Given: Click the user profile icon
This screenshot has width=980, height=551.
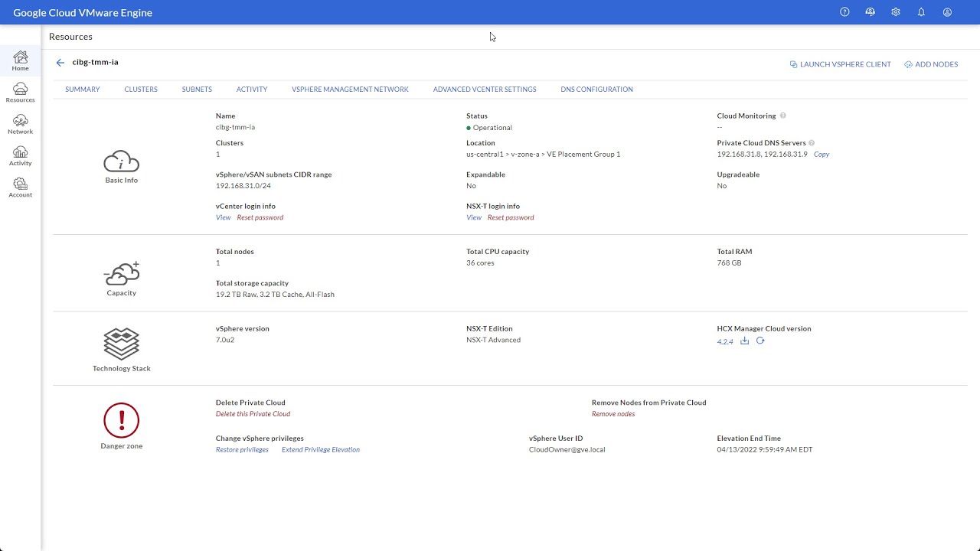Looking at the screenshot, I should click(x=947, y=12).
